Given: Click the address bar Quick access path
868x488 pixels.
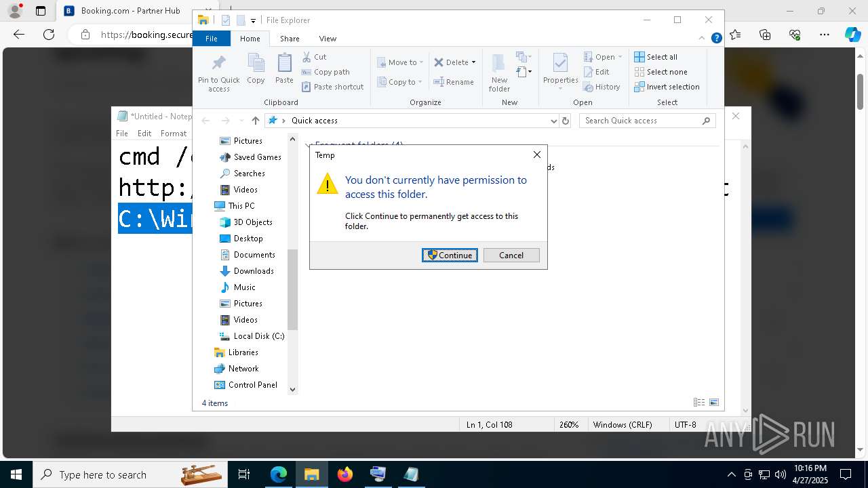Looking at the screenshot, I should click(314, 121).
